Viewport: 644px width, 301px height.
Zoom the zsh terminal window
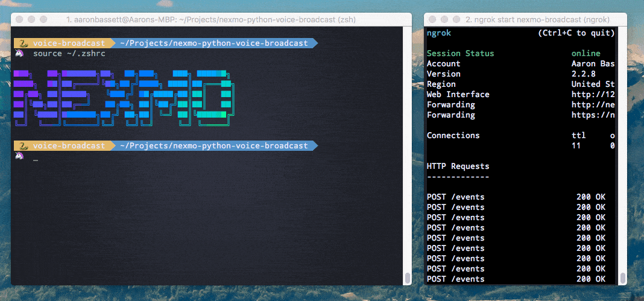(43, 19)
